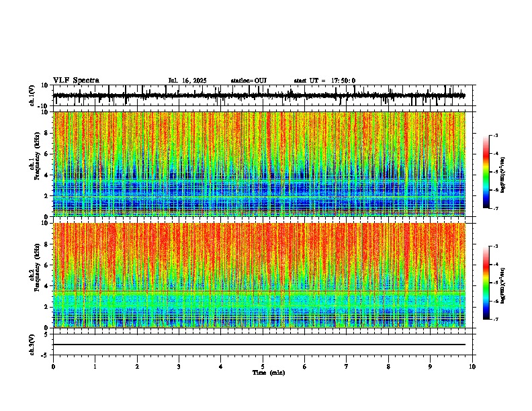Click time axis tick label 9
The image size is (532, 411).
tap(430, 367)
